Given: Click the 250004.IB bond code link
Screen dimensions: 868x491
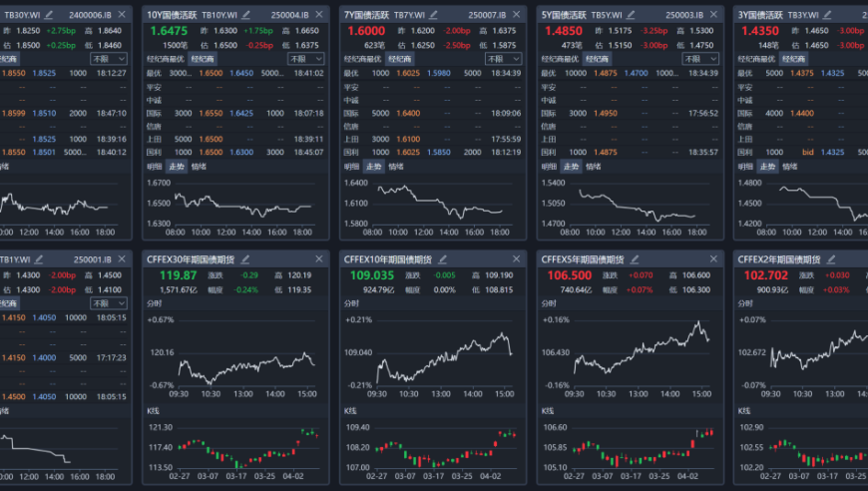Looking at the screenshot, I should point(289,15).
